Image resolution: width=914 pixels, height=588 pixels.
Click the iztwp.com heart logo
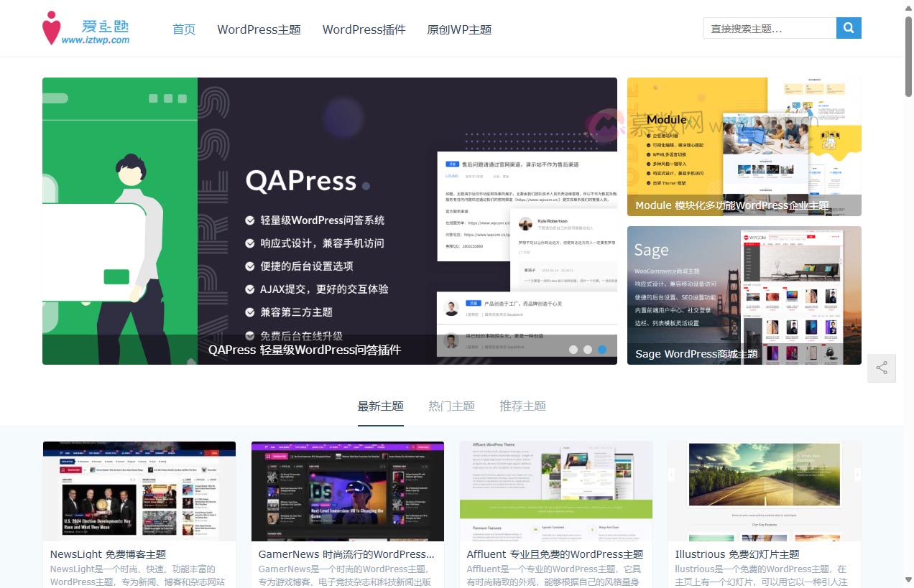86,29
